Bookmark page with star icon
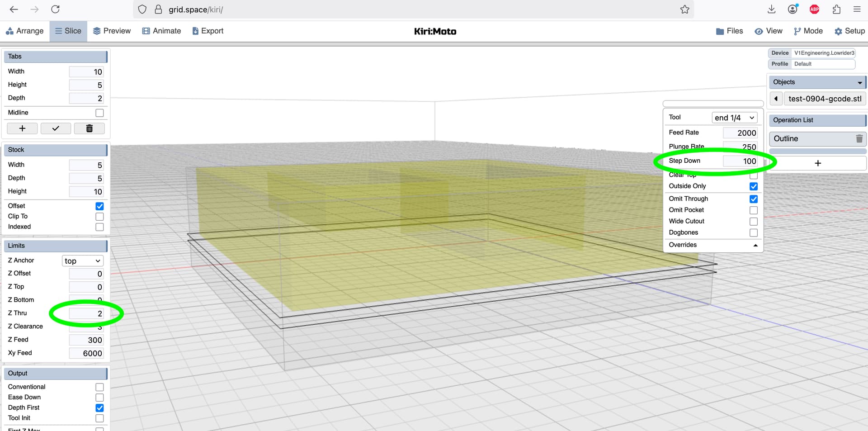The height and width of the screenshot is (431, 868). pyautogui.click(x=684, y=9)
